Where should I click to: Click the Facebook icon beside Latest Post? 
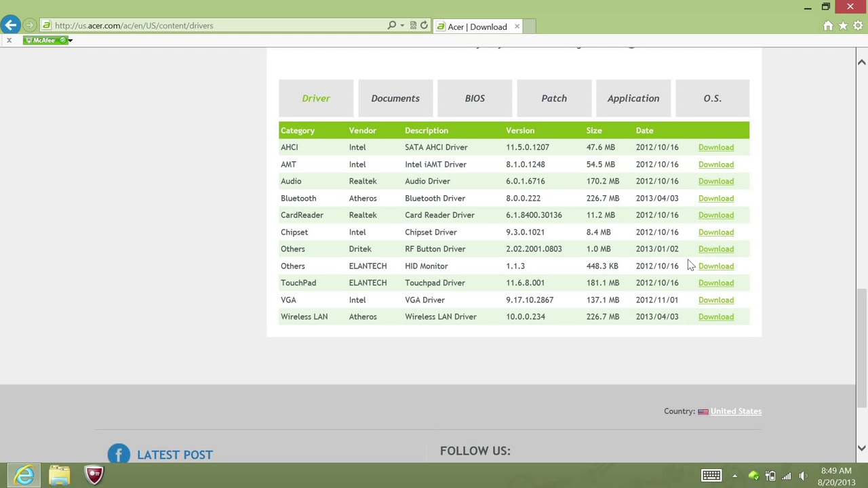[x=119, y=454]
